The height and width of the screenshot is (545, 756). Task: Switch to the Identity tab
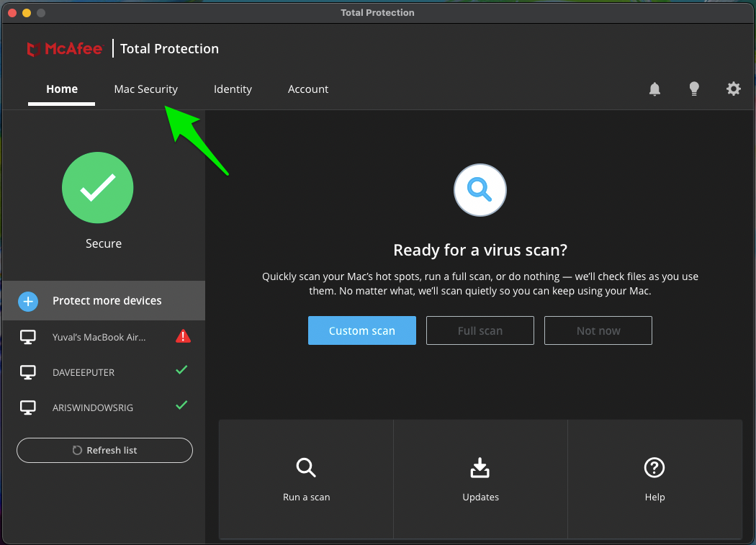[x=233, y=89]
